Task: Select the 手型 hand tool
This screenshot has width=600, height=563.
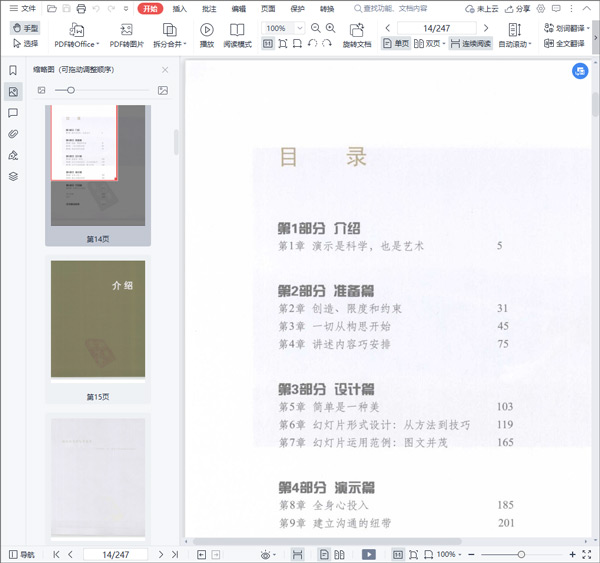Action: tap(25, 28)
